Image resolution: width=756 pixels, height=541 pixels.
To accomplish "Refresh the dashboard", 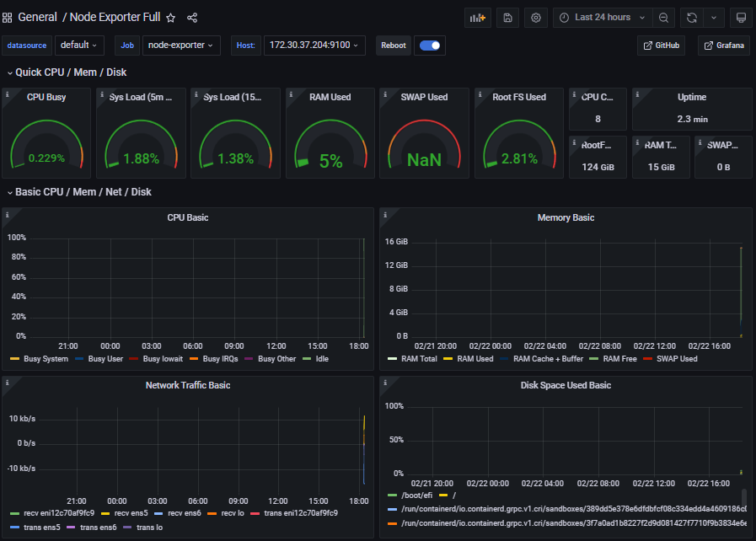I will (692, 18).
